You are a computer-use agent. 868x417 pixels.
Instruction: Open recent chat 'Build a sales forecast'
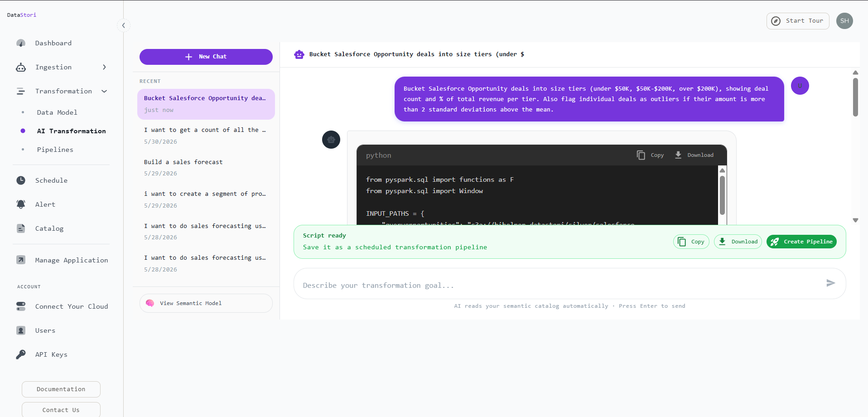[x=206, y=167]
